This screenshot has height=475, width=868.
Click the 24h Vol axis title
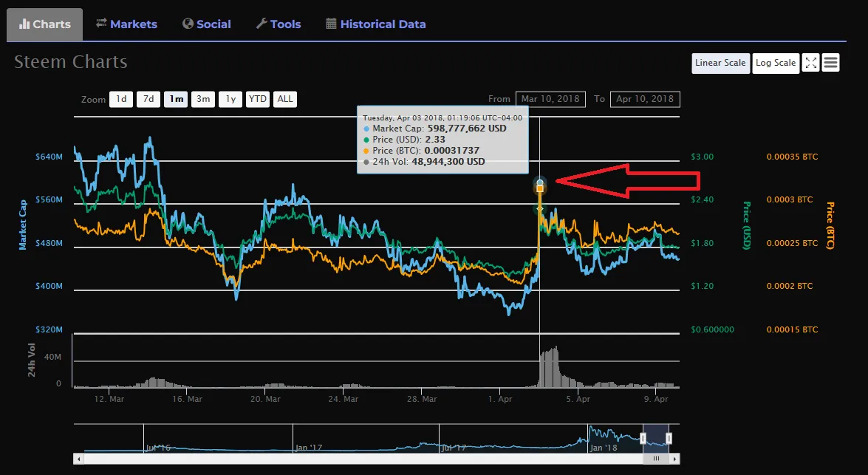click(31, 360)
